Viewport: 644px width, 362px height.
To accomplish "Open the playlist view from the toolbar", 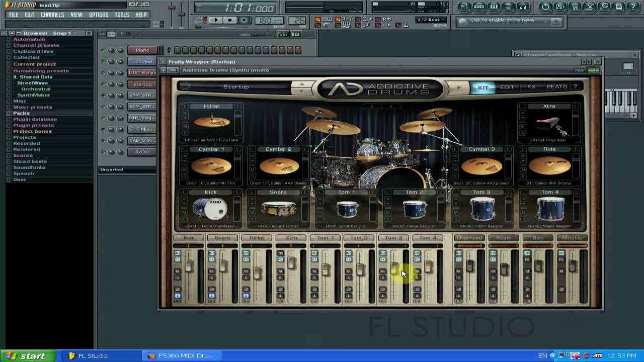I will pos(464,7).
